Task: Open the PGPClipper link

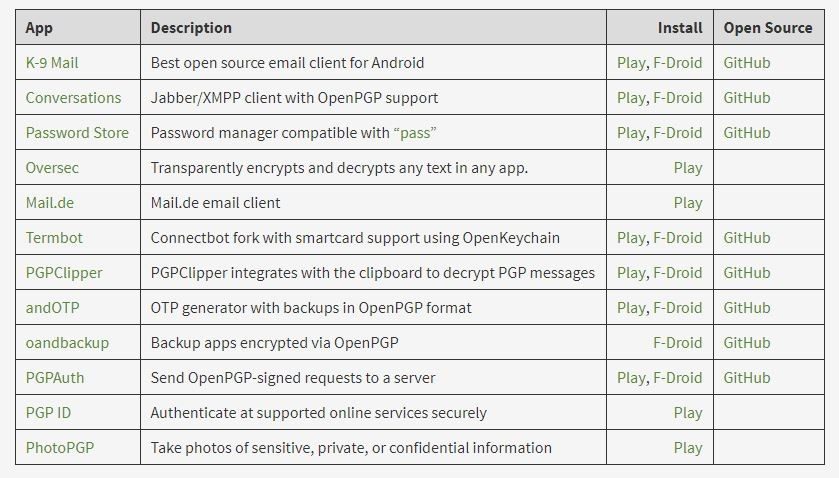Action: coord(64,273)
